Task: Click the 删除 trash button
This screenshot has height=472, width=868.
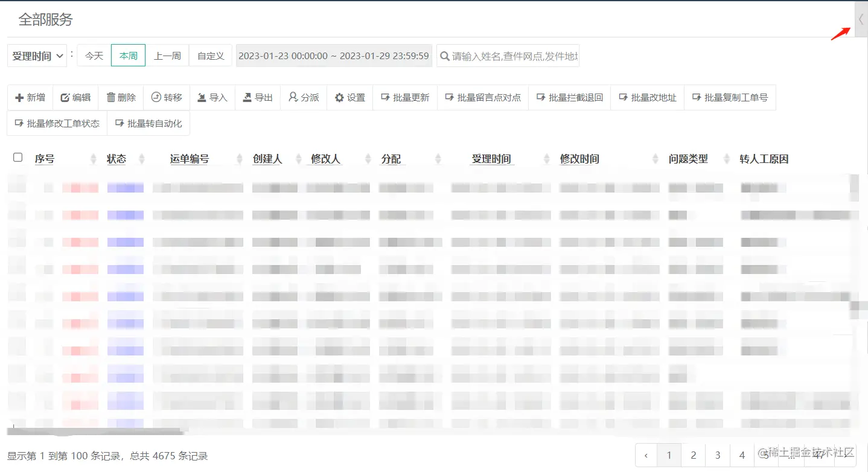Action: click(x=121, y=97)
